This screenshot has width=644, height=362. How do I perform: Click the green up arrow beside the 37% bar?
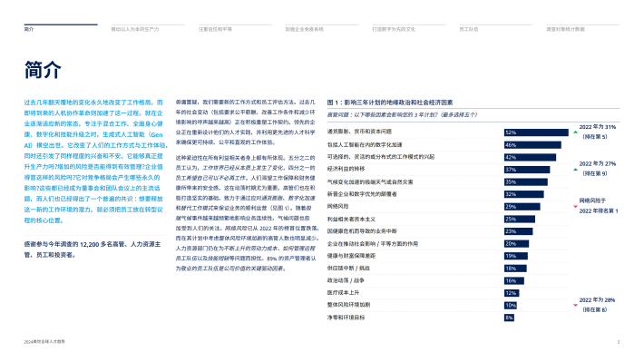[x=575, y=170]
